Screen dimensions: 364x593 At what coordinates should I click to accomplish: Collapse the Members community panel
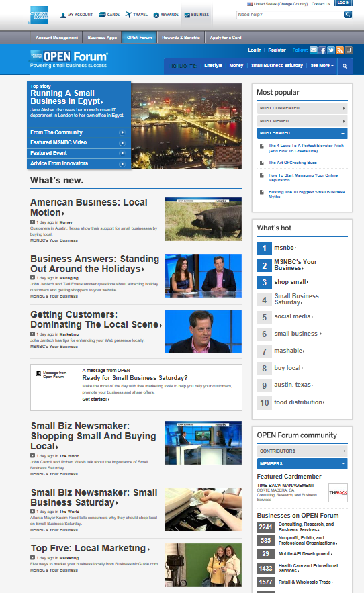click(x=302, y=463)
